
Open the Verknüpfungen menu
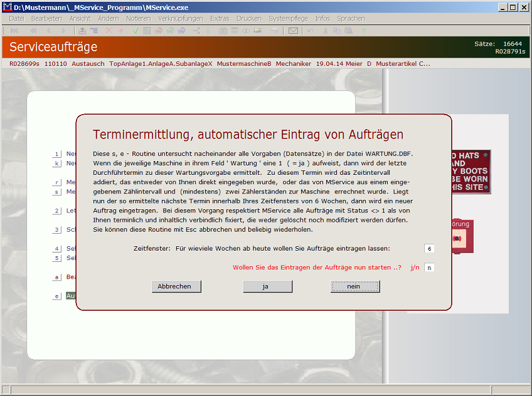181,19
